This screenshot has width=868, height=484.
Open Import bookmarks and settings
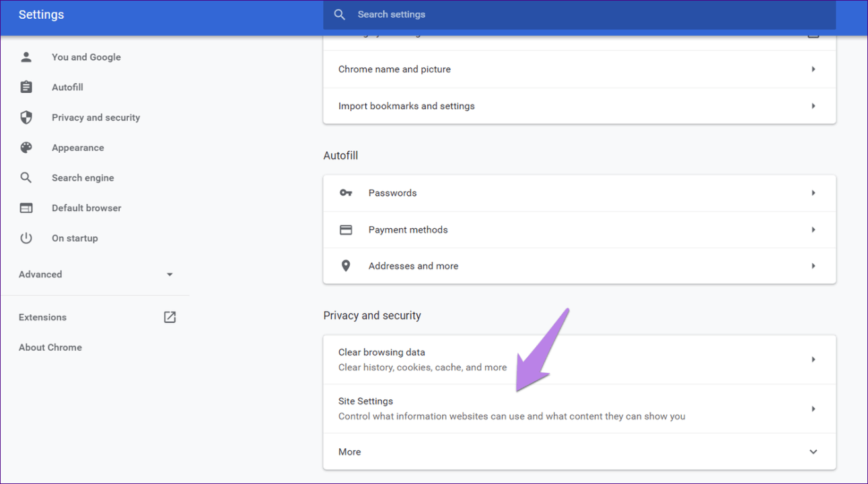(x=406, y=106)
